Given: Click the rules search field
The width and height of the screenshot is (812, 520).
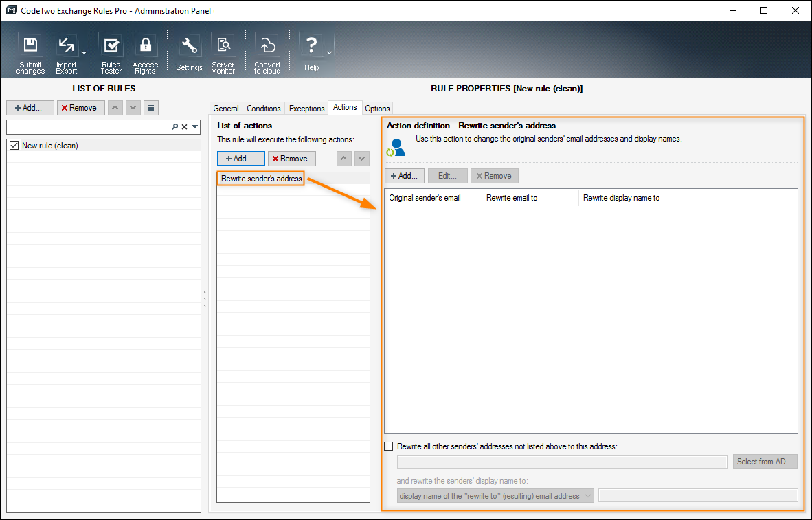Looking at the screenshot, I should coord(88,127).
